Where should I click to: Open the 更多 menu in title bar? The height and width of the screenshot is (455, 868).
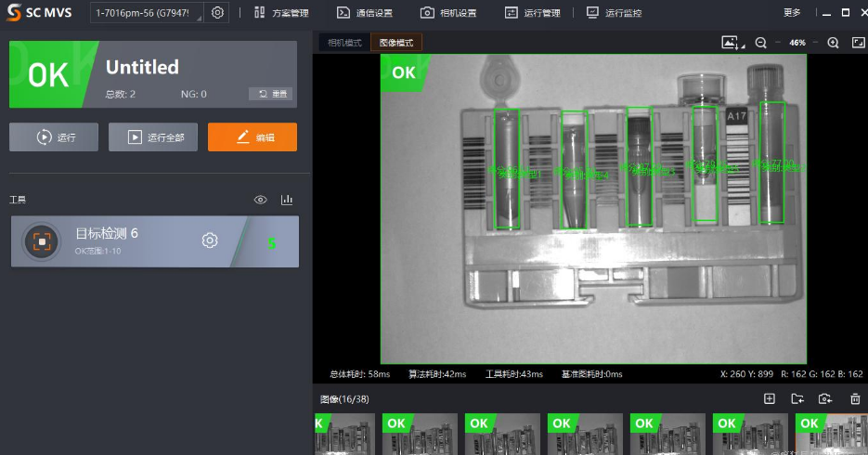click(792, 13)
